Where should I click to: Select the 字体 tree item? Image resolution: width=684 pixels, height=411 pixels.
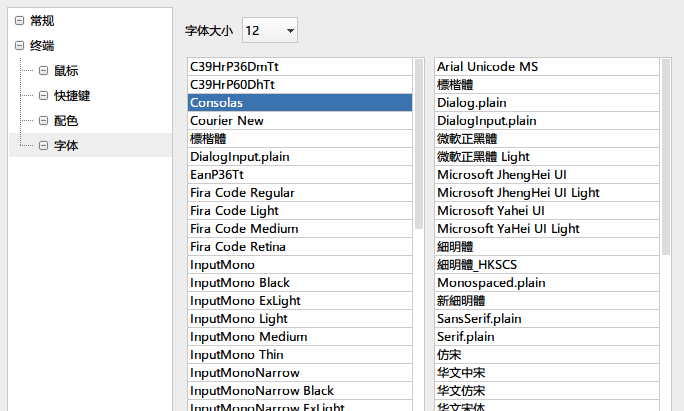click(x=66, y=146)
